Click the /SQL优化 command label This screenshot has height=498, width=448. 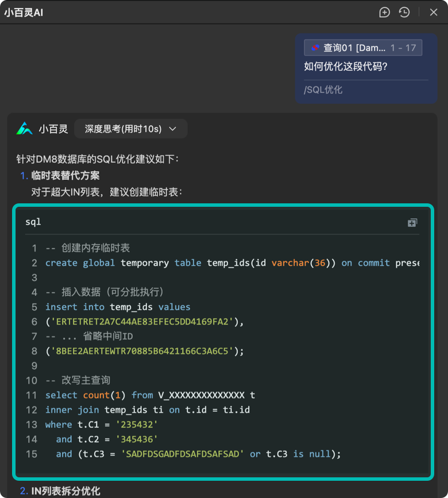323,90
